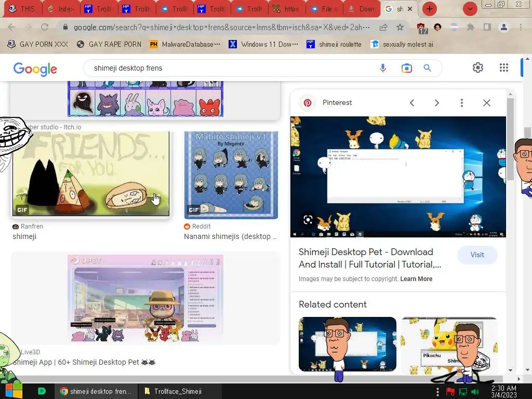The height and width of the screenshot is (399, 532).
Task: Switch to the File tab
Action: pyautogui.click(x=324, y=9)
